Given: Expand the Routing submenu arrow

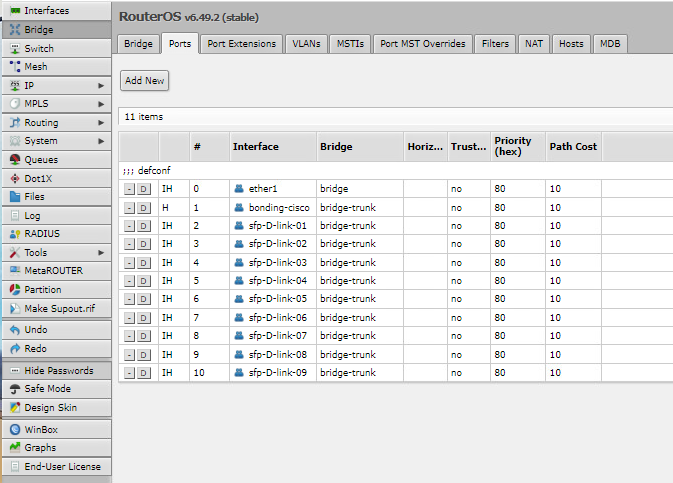Looking at the screenshot, I should coord(101,123).
